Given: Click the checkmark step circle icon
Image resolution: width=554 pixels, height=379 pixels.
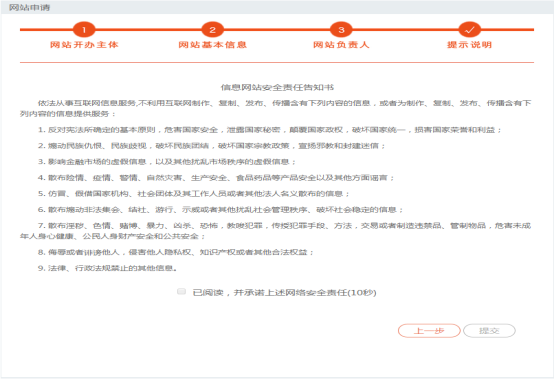Looking at the screenshot, I should coord(470,30).
